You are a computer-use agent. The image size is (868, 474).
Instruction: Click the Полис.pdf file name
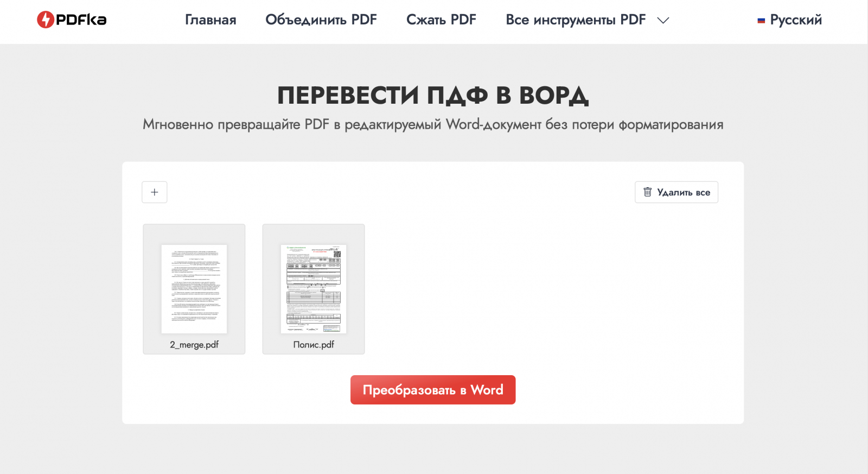(x=314, y=345)
